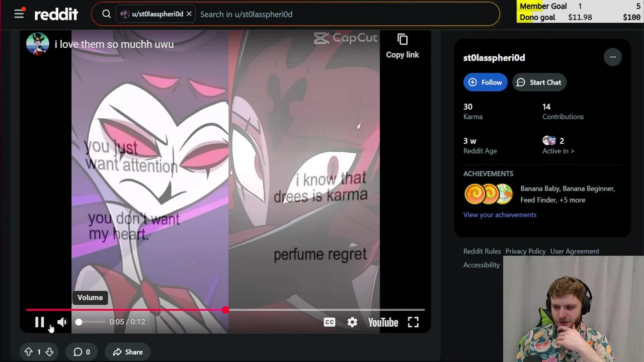Click the search magnifier icon
644x362 pixels.
[x=106, y=14]
